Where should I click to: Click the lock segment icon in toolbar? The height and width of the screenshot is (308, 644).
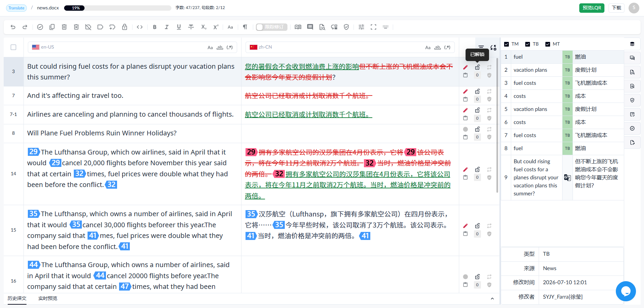(x=124, y=27)
